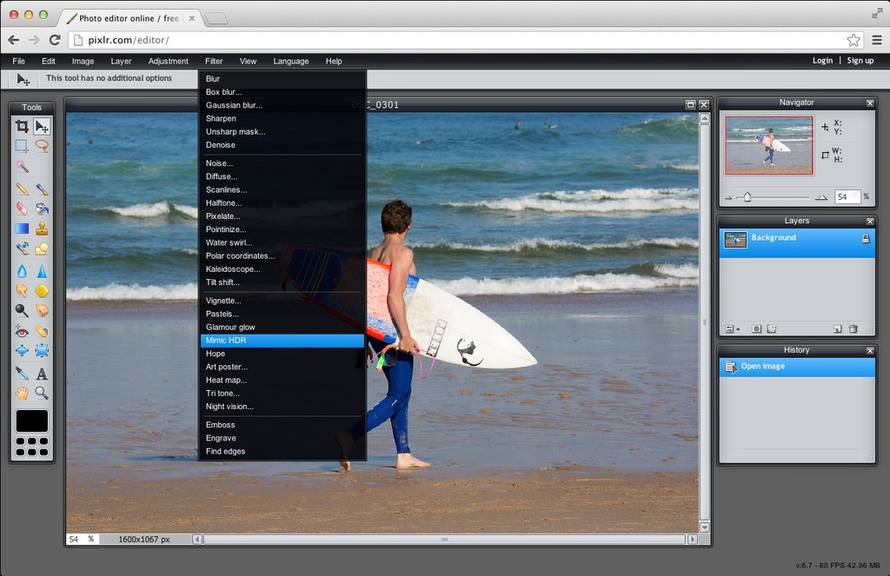Select the Clone stamp tool
This screenshot has height=576, width=890.
(x=43, y=230)
